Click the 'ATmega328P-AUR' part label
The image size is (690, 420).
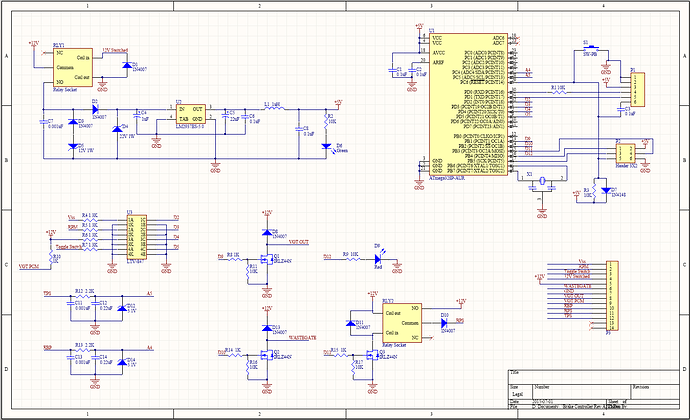pos(447,178)
